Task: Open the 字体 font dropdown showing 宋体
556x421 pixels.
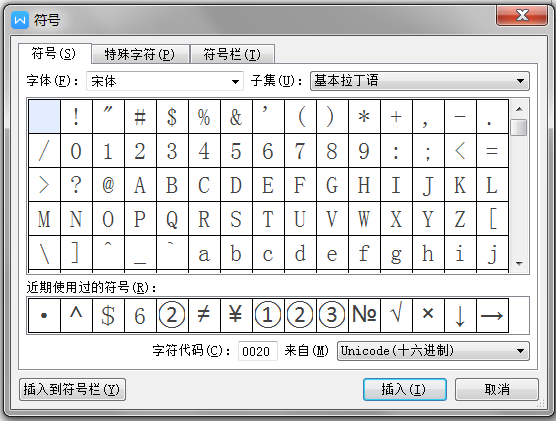Action: [165, 81]
